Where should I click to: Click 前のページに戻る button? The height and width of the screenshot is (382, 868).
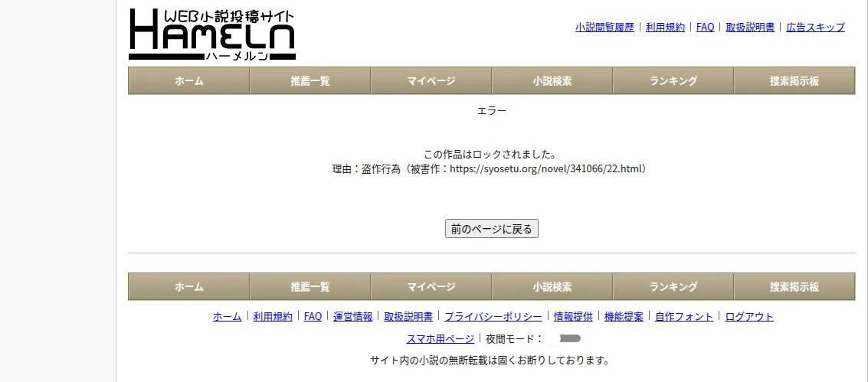pos(492,229)
